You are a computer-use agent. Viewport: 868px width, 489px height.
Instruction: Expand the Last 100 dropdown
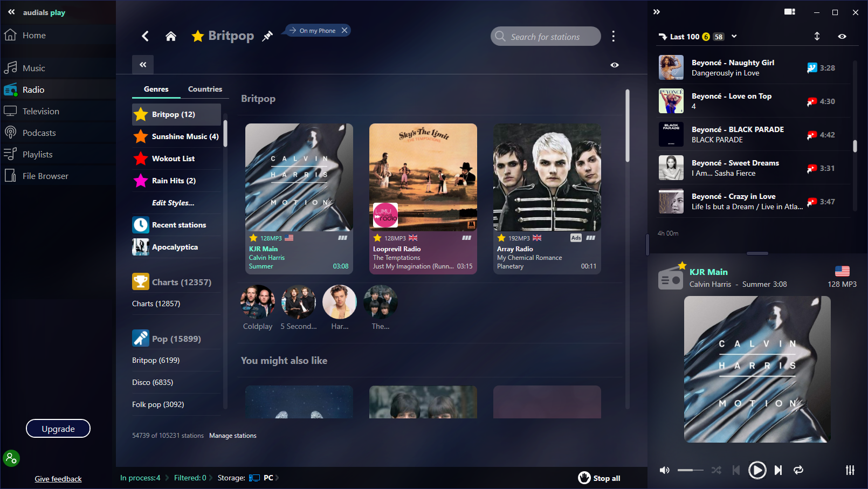[734, 37]
